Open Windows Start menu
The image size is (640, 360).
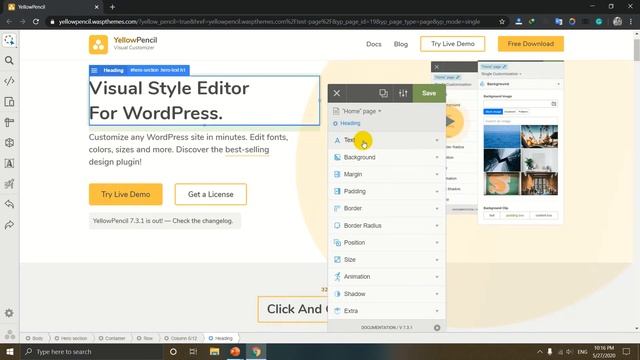pos(10,351)
